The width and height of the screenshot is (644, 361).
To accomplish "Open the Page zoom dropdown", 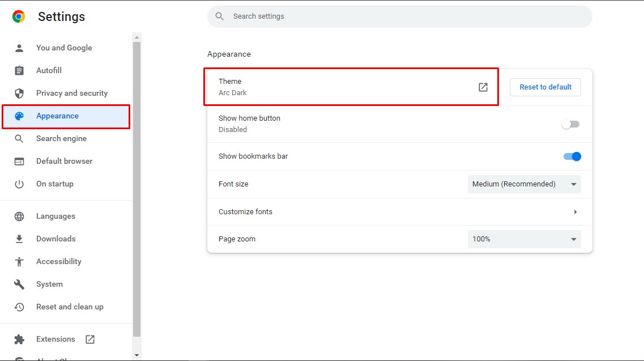I will (524, 239).
